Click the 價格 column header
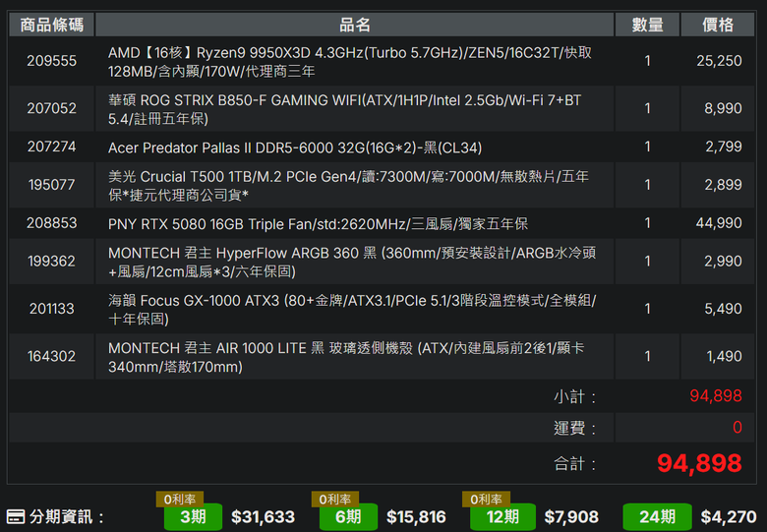Screen dimensions: 767x532 (718, 25)
